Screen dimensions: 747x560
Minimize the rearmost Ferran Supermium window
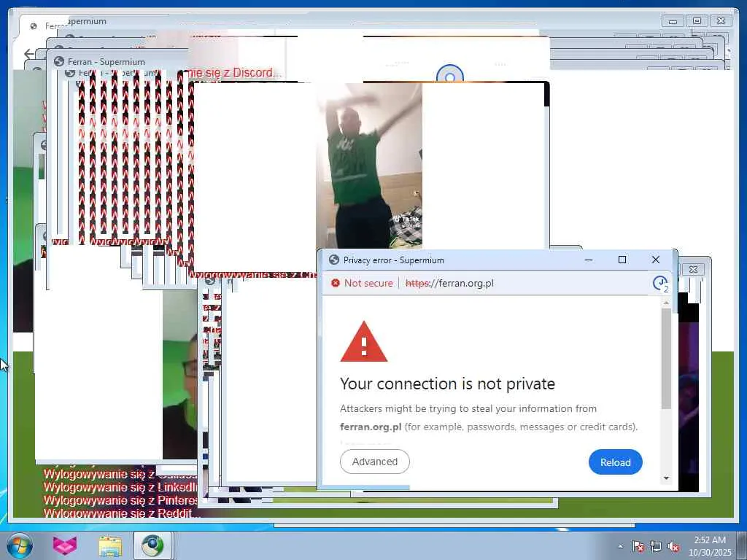(x=673, y=21)
